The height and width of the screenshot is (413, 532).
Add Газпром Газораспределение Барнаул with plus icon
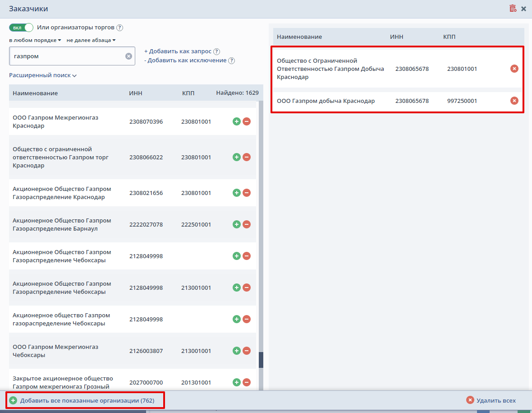pos(237,224)
